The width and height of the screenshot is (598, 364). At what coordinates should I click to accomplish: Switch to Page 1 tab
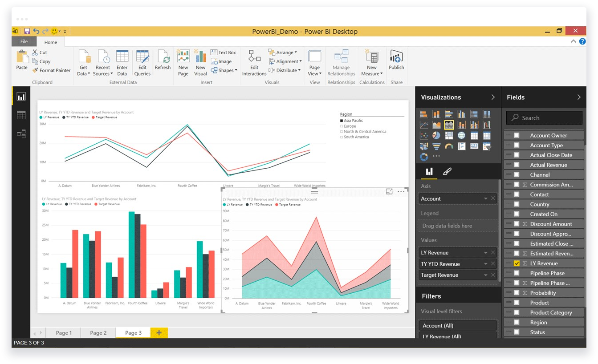(64, 333)
